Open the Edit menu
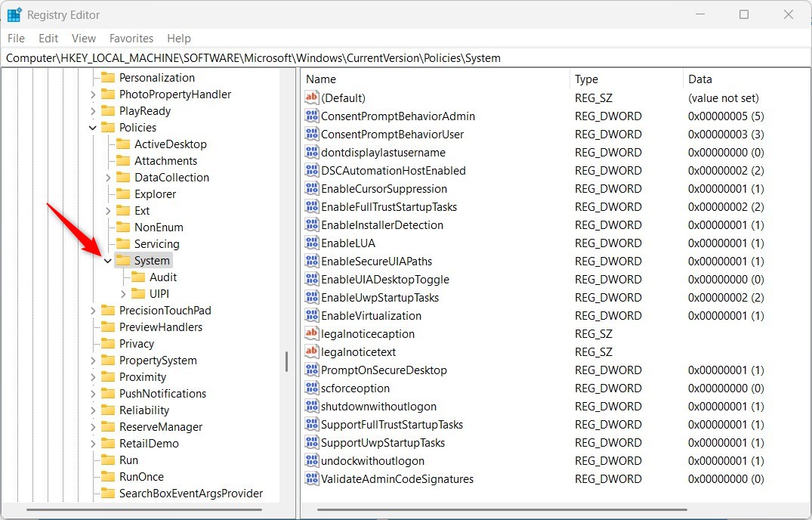Viewport: 812px width, 520px height. click(x=48, y=39)
